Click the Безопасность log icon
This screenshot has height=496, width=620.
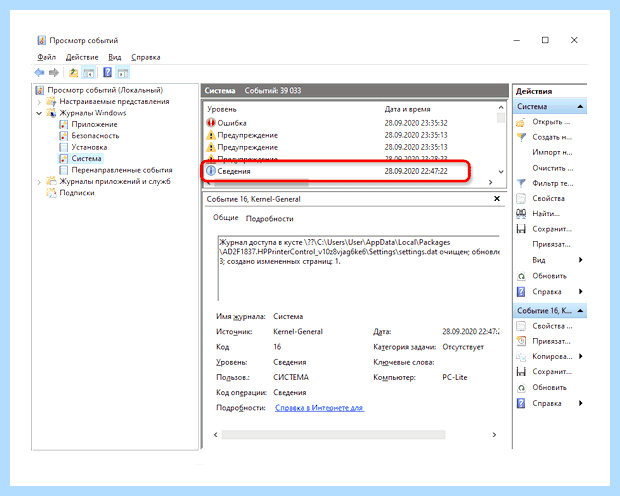pos(63,136)
